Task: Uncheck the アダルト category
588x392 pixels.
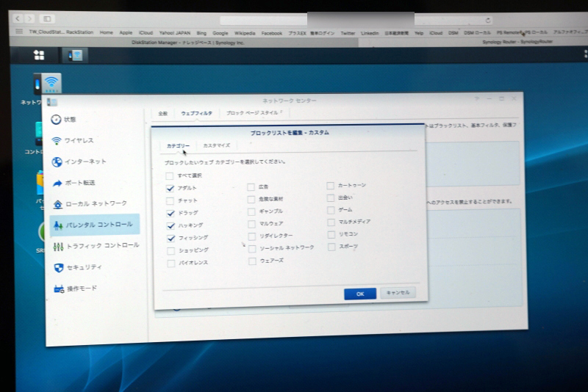Action: [x=170, y=188]
